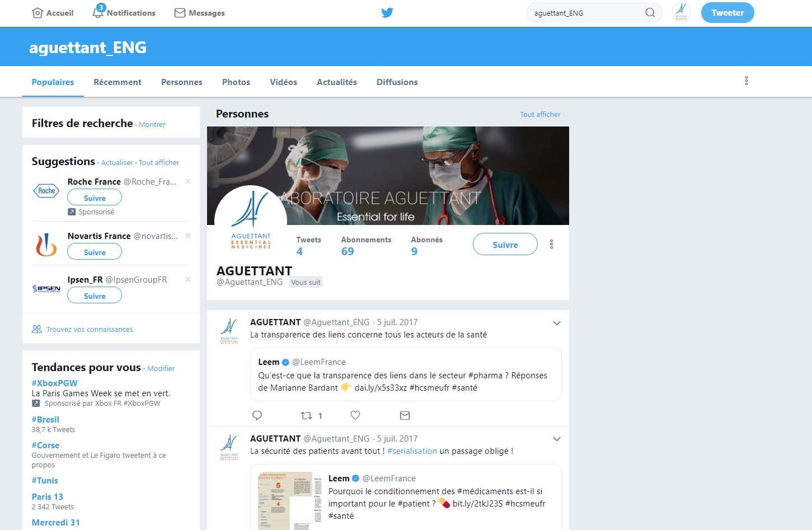
Task: Follow Ipsen_FR
Action: [x=95, y=296]
